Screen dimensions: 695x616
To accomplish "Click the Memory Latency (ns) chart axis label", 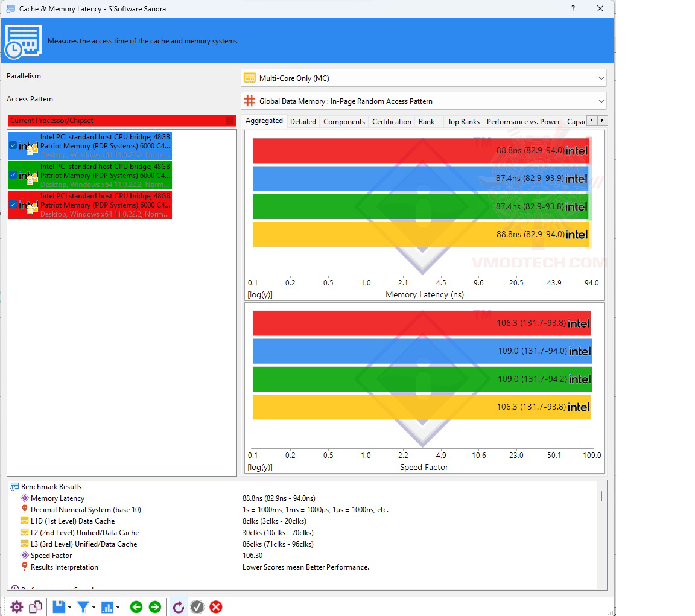I will [x=425, y=294].
